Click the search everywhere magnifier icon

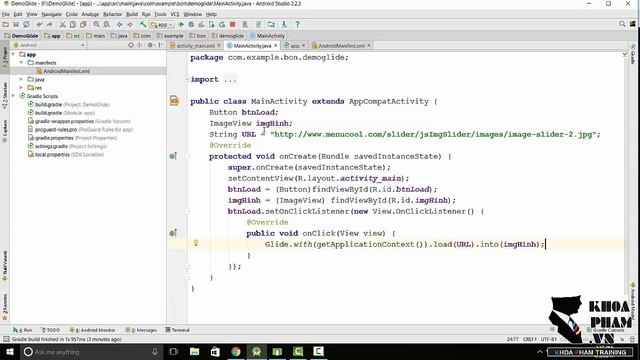tap(622, 24)
